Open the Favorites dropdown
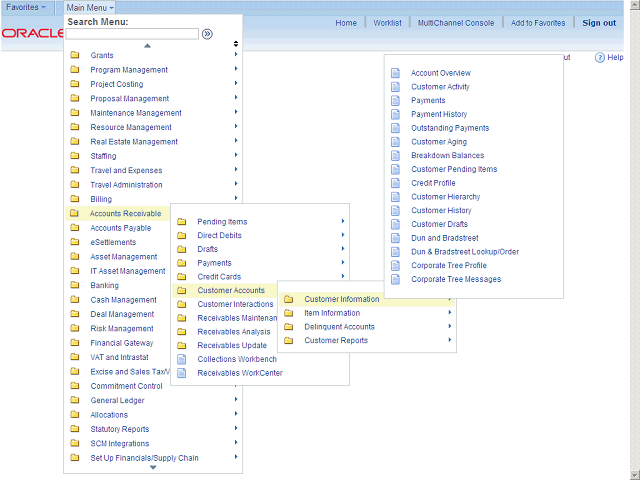Viewport: 640px width, 480px height. [26, 7]
